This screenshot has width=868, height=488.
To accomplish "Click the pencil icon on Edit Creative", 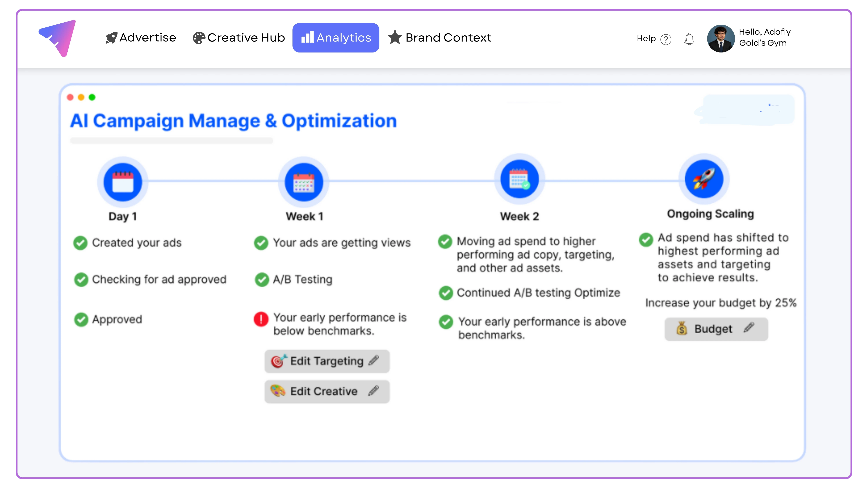I will click(374, 391).
